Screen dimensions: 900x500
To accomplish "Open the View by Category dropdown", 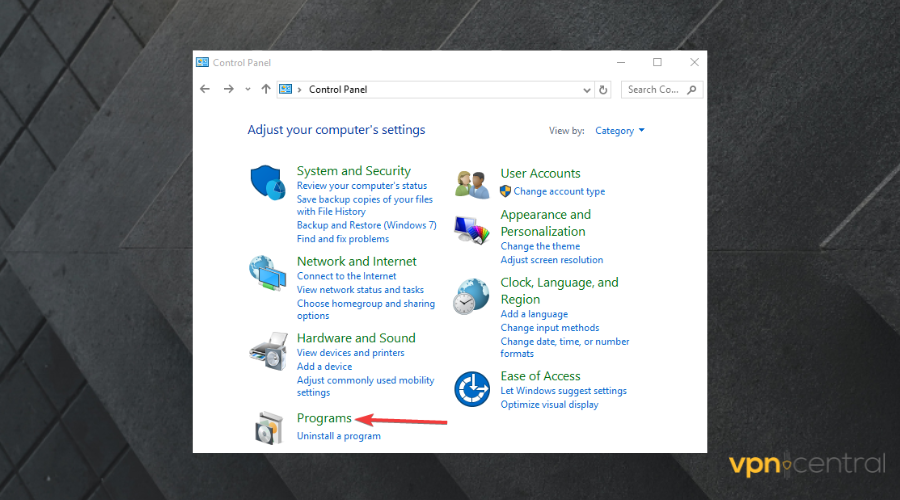I will point(620,131).
